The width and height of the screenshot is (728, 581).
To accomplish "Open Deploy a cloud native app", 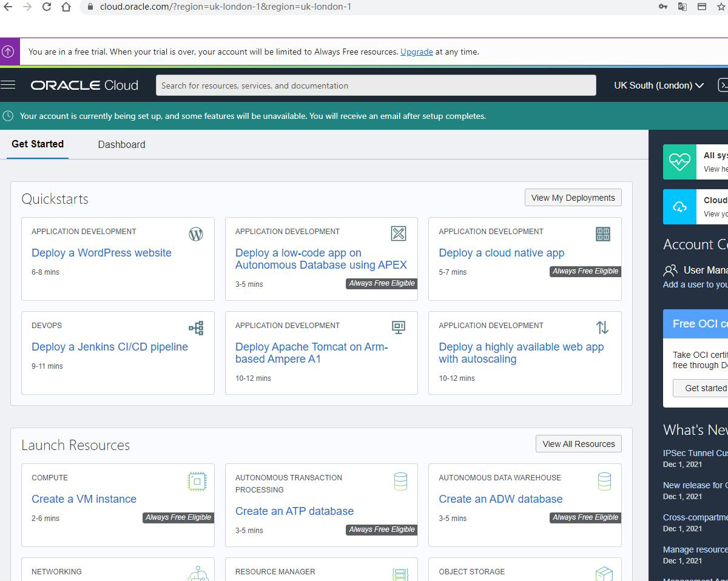I will click(x=502, y=253).
